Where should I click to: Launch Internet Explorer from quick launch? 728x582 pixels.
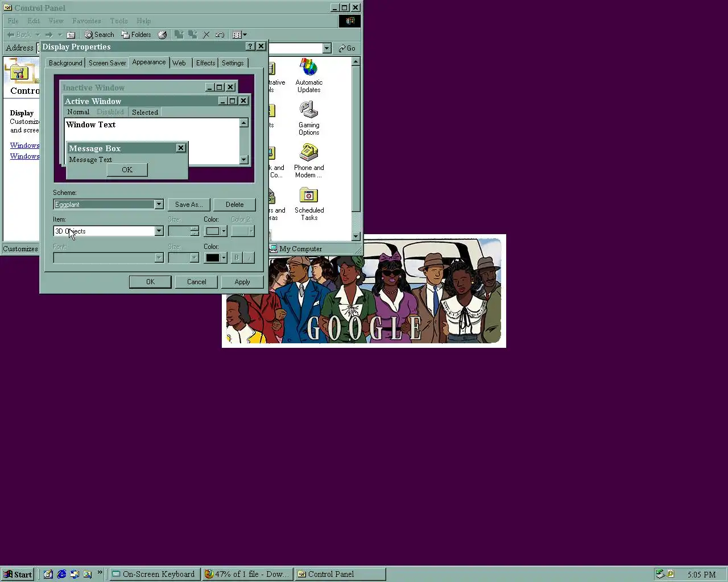pos(61,574)
